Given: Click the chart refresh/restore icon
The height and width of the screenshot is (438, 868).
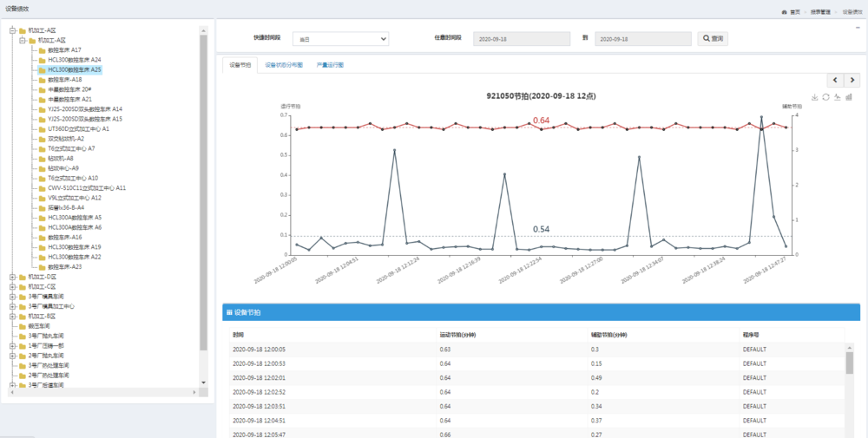Looking at the screenshot, I should tap(826, 97).
